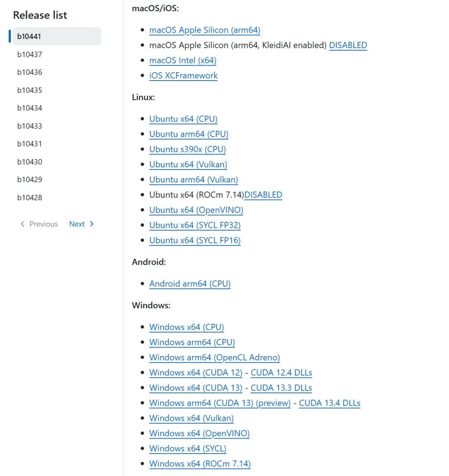This screenshot has width=449, height=476.
Task: Open release b10434
Action: (30, 108)
